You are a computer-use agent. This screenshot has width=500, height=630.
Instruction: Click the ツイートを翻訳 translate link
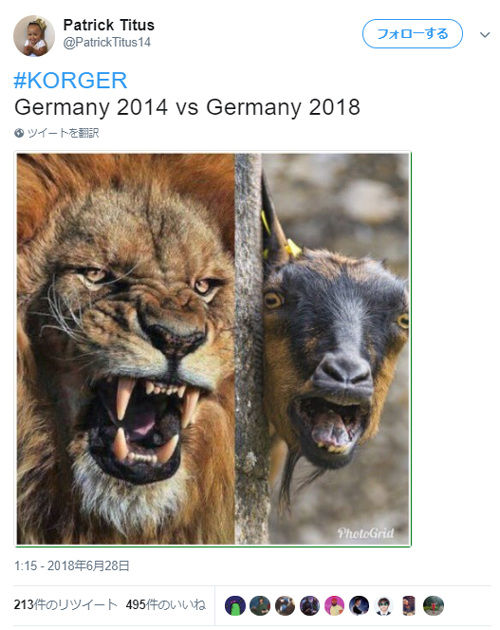coord(63,133)
